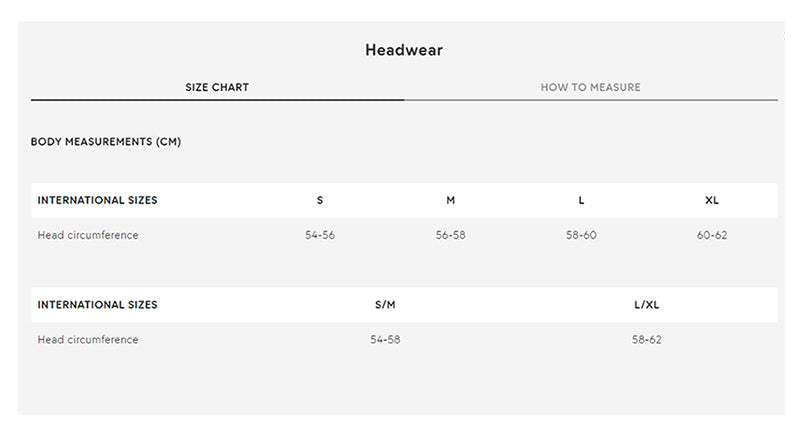Click the XL size column header

click(x=712, y=200)
